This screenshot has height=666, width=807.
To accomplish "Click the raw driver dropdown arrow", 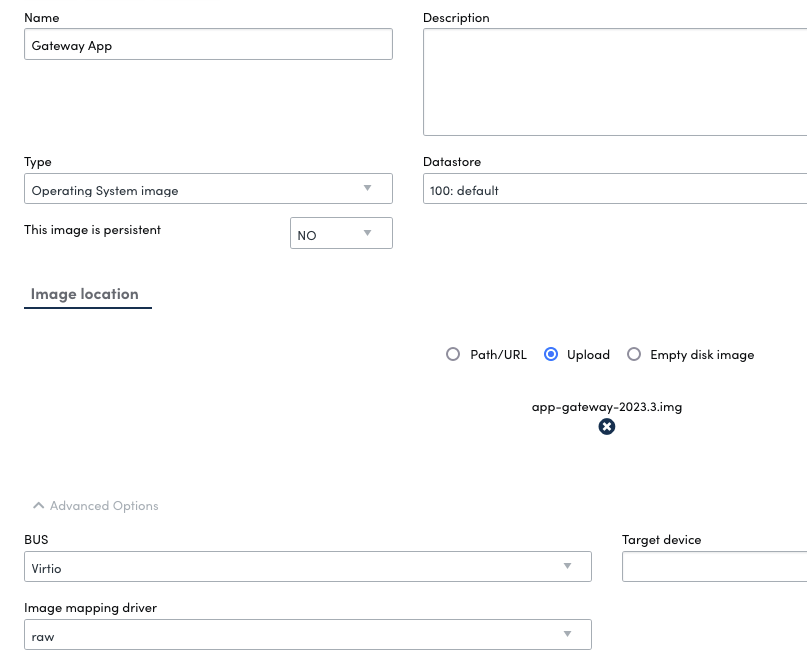I will (x=567, y=634).
